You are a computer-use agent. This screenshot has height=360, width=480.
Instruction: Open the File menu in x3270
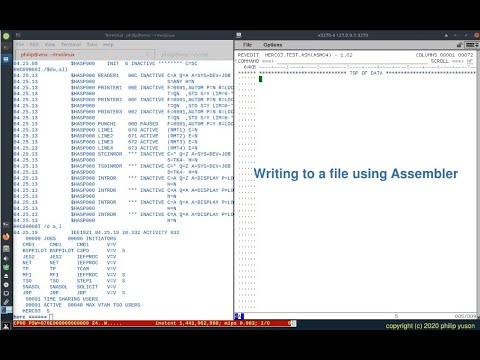247,45
